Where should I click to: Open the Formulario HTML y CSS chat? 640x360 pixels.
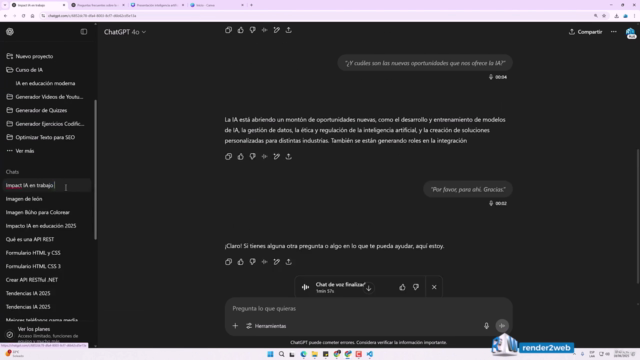[x=33, y=253]
